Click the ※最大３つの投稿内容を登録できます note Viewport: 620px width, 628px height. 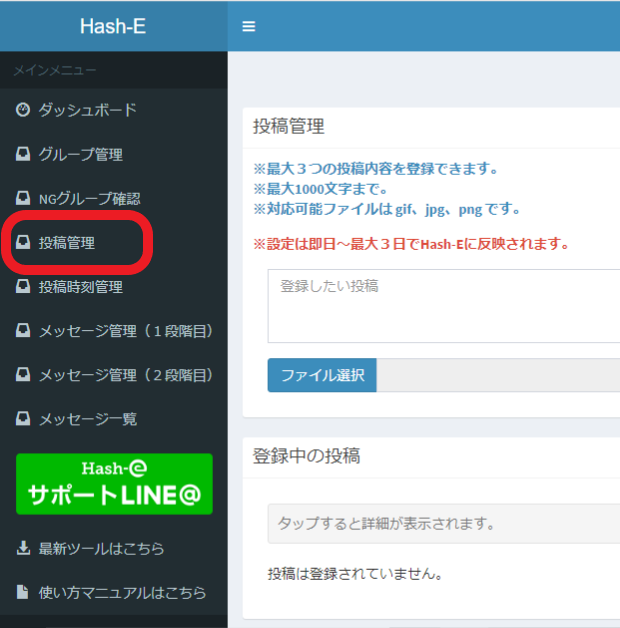point(376,169)
